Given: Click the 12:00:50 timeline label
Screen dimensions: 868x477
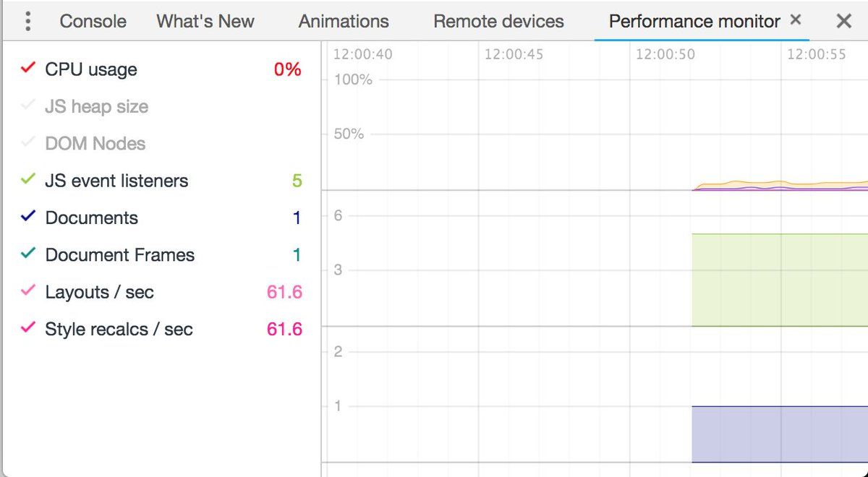Looking at the screenshot, I should point(665,55).
